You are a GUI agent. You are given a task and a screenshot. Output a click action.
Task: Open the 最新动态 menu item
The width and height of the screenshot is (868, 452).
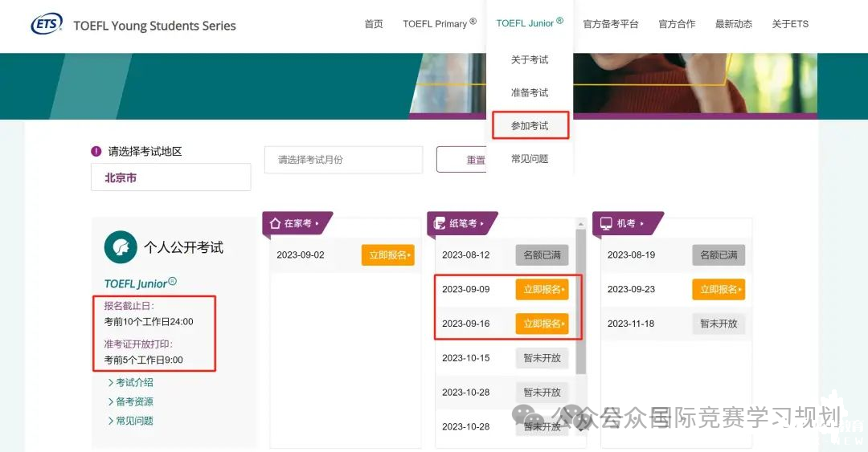(734, 24)
